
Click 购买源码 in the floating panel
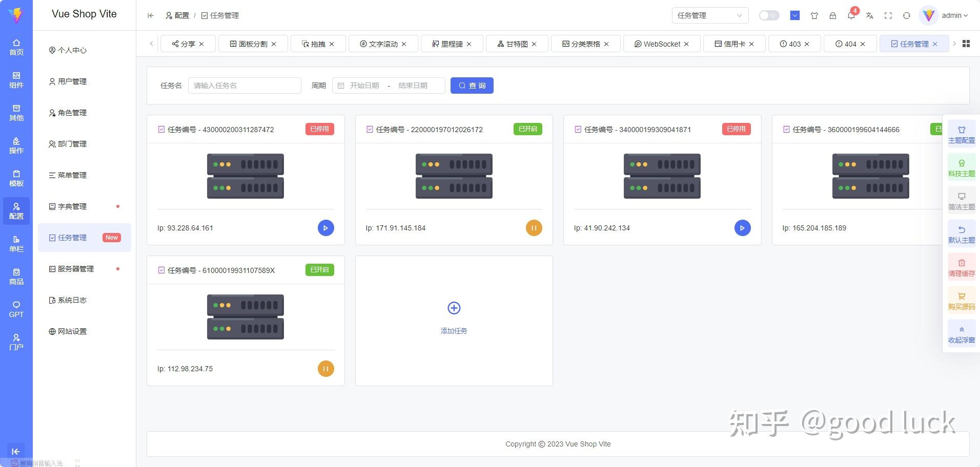click(962, 301)
